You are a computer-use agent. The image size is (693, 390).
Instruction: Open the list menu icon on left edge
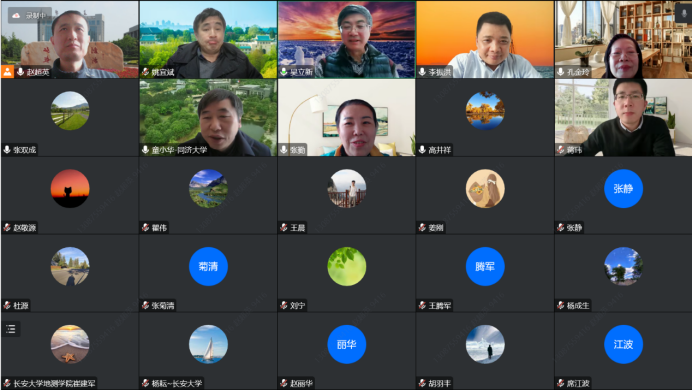click(11, 329)
